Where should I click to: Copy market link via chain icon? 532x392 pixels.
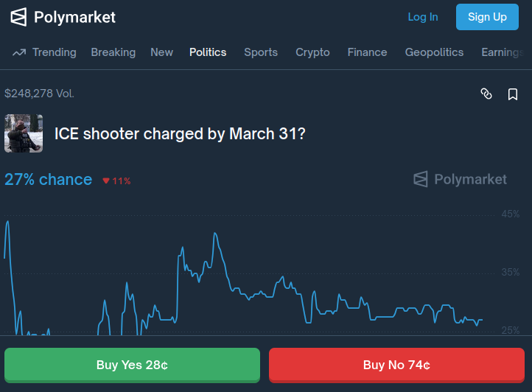(486, 94)
